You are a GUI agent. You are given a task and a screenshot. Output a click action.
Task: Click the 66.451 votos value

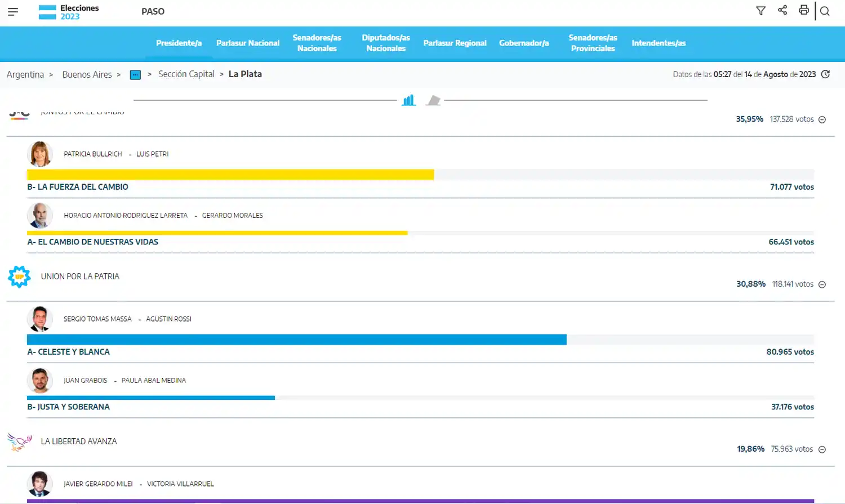[791, 242]
